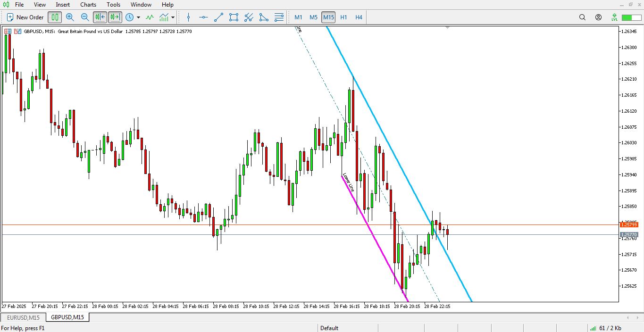Image resolution: width=644 pixels, height=332 pixels.
Task: Click the 1.25799 orange price label
Action: 629,225
